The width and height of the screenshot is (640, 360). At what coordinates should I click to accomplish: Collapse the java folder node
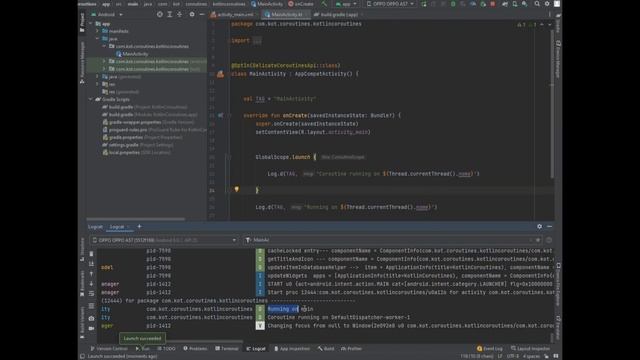click(97, 39)
